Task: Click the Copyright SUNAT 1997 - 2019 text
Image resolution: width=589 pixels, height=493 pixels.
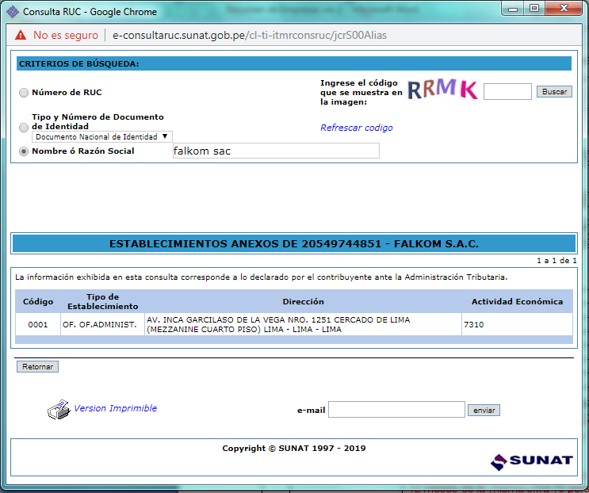Action: pos(294,448)
